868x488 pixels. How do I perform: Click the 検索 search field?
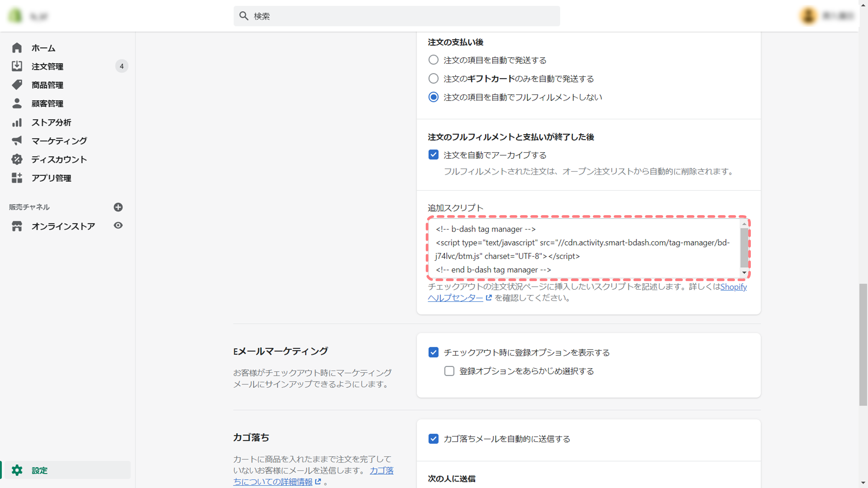point(397,16)
